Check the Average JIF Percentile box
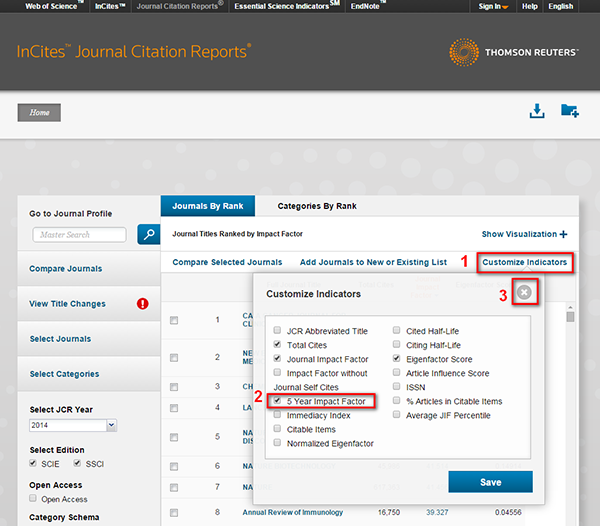 click(x=396, y=415)
